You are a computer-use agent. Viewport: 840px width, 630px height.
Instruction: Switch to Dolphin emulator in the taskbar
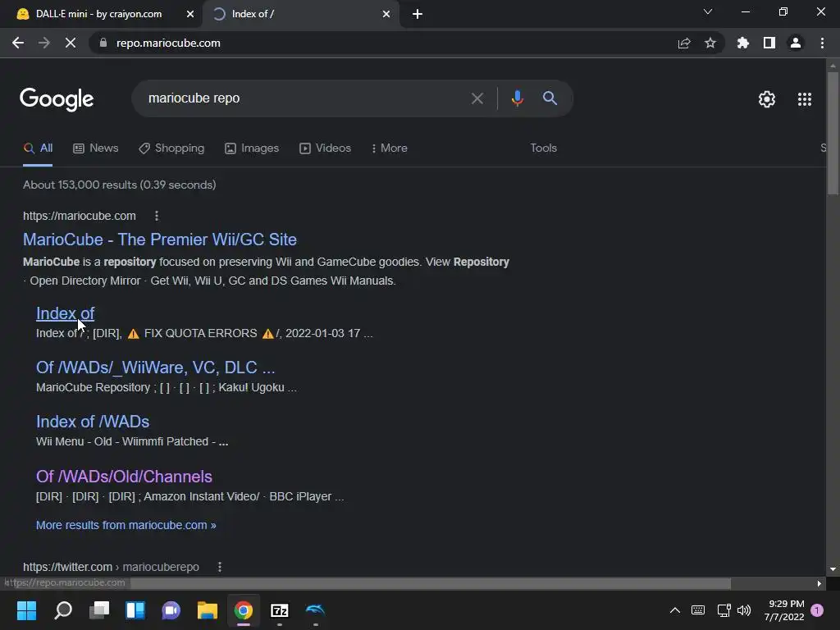tap(316, 609)
